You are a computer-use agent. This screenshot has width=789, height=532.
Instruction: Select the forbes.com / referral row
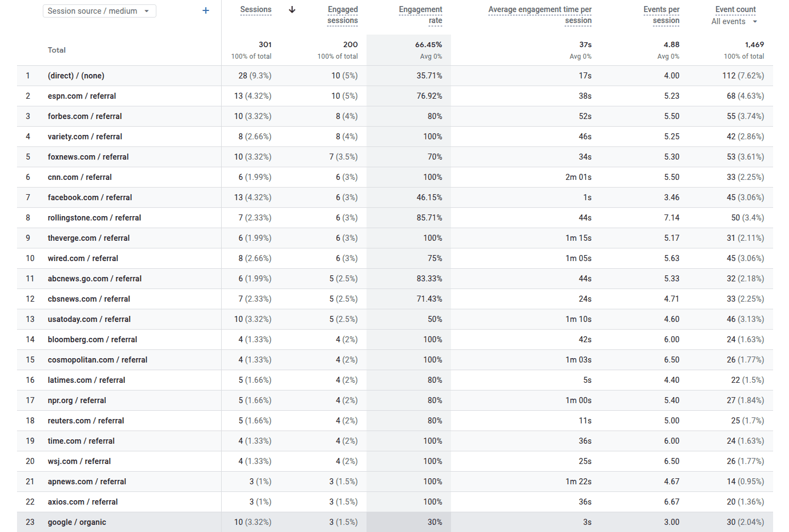84,116
